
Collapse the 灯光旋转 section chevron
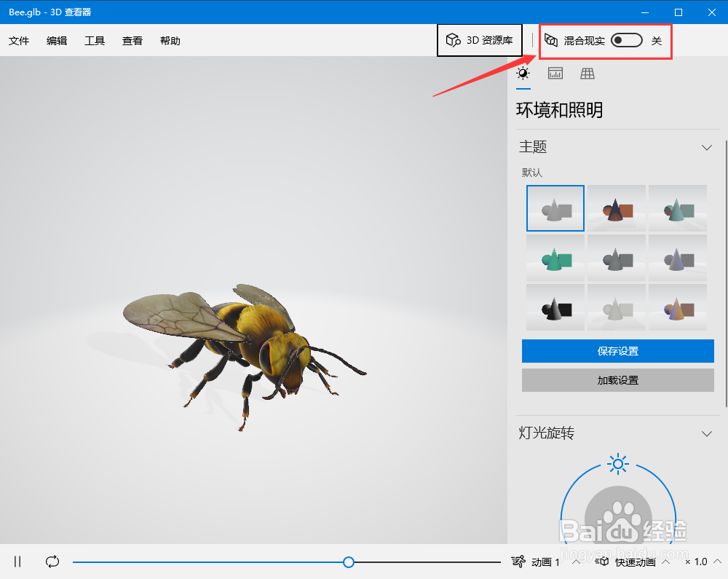(707, 433)
